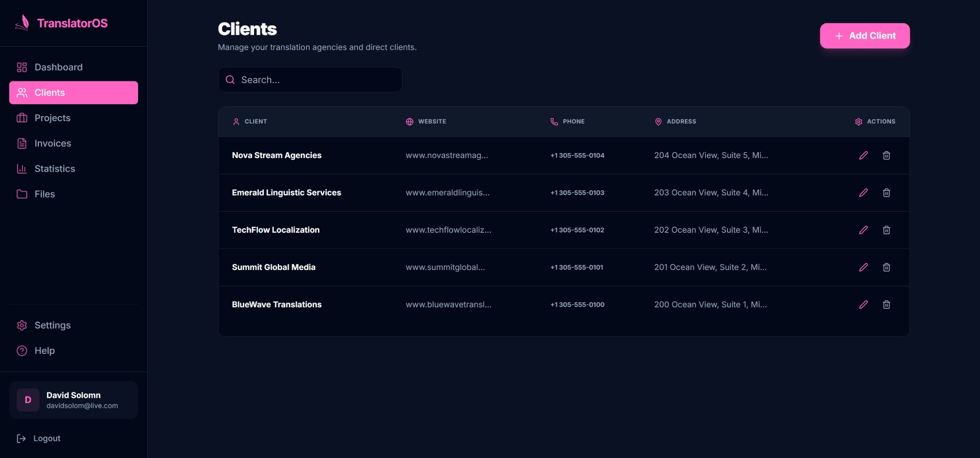Click the TranslatorOS quill logo
This screenshot has width=980, height=458.
(22, 23)
